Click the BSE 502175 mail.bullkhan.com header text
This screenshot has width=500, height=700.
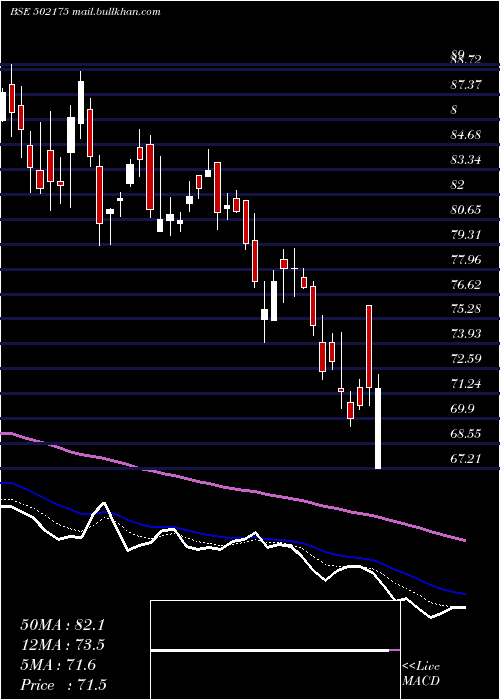click(x=85, y=12)
